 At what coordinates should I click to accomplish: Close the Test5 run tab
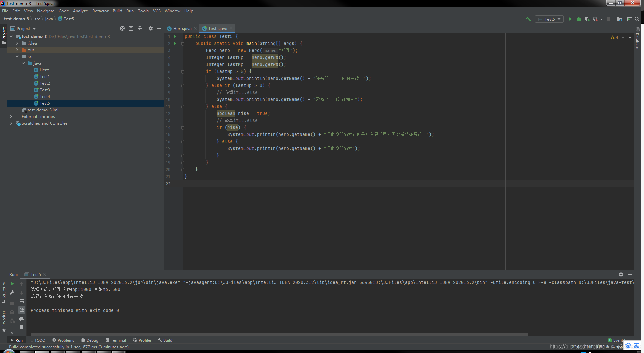[45, 275]
